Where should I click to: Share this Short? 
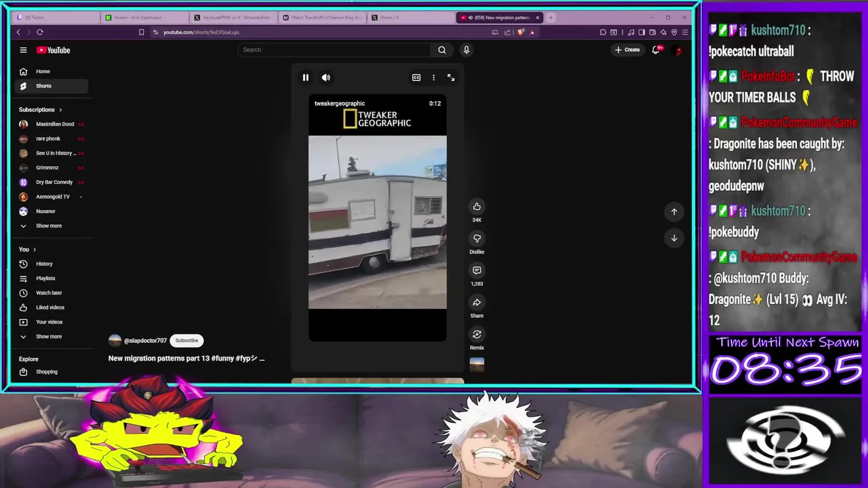coord(477,302)
